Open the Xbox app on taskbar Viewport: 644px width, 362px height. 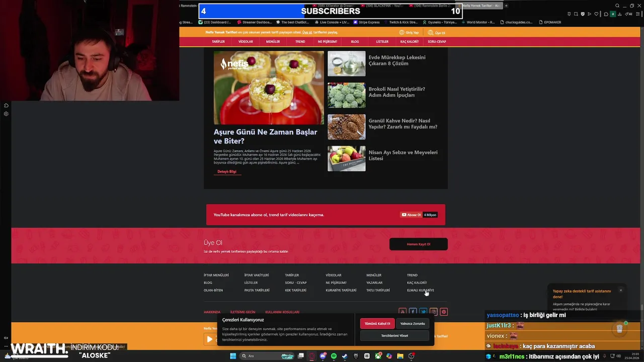378,356
